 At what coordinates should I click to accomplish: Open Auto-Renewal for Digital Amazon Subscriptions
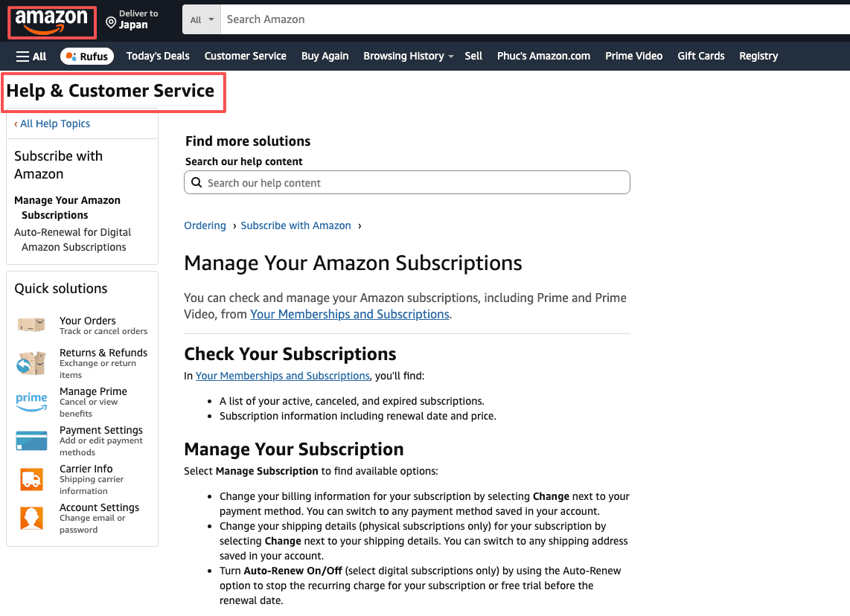(x=72, y=239)
